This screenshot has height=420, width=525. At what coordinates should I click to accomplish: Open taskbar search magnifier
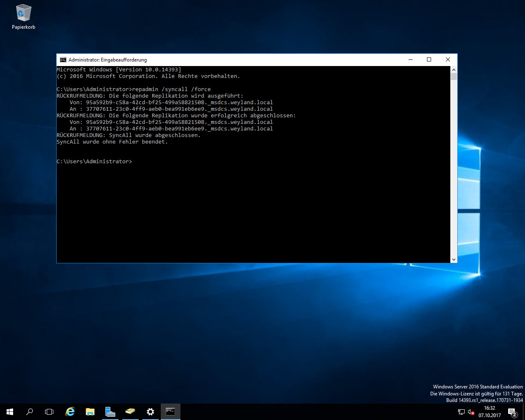30,411
